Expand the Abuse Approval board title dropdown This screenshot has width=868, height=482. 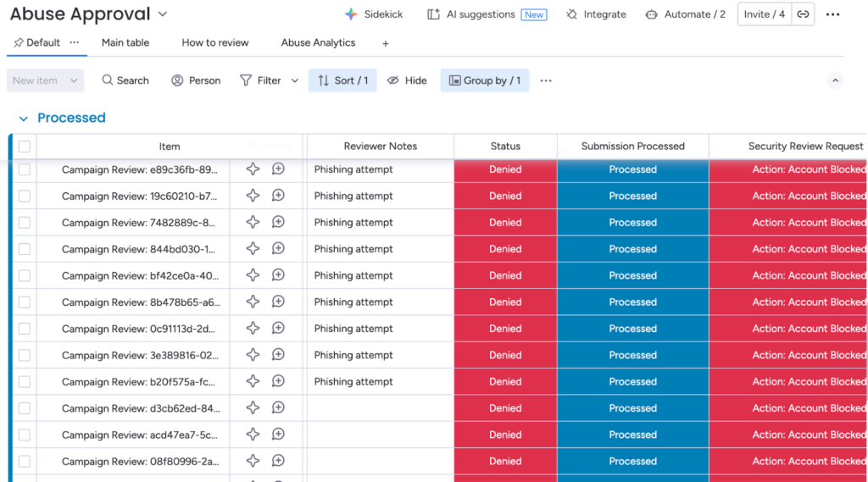pos(163,14)
